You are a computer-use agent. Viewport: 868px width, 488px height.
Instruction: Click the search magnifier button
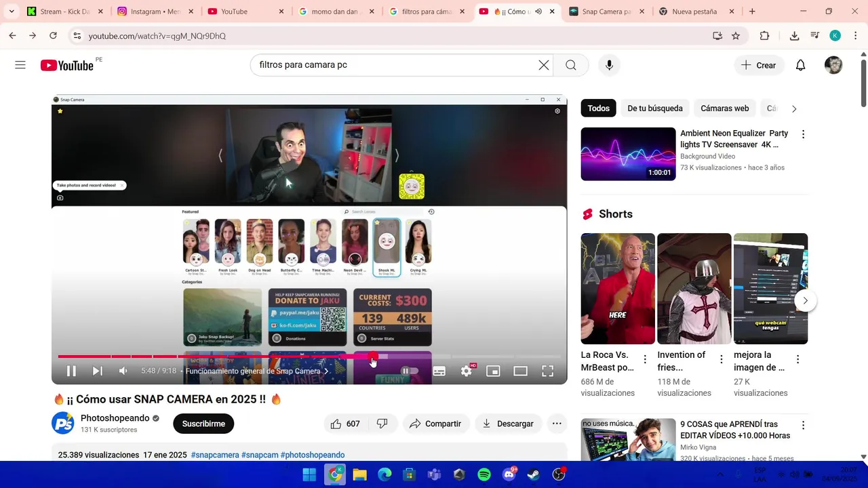571,65
